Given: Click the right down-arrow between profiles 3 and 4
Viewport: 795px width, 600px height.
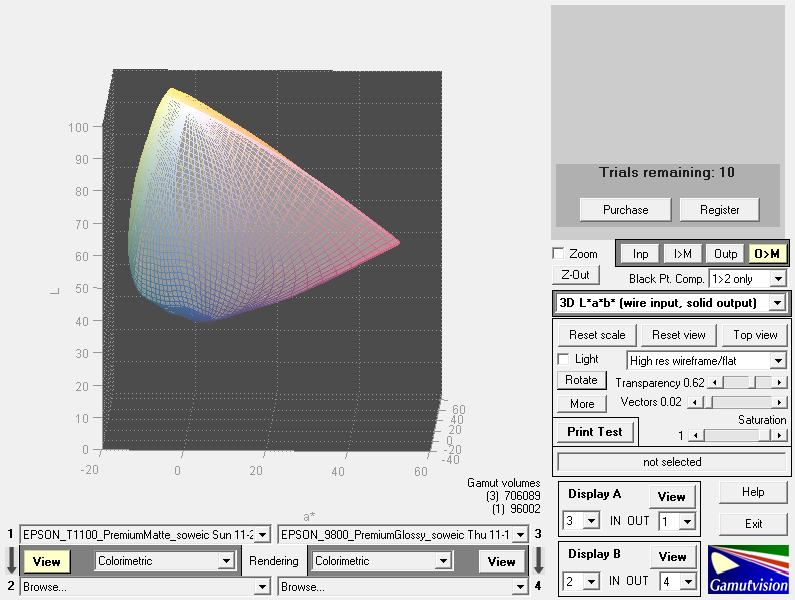Looking at the screenshot, I should click(538, 560).
